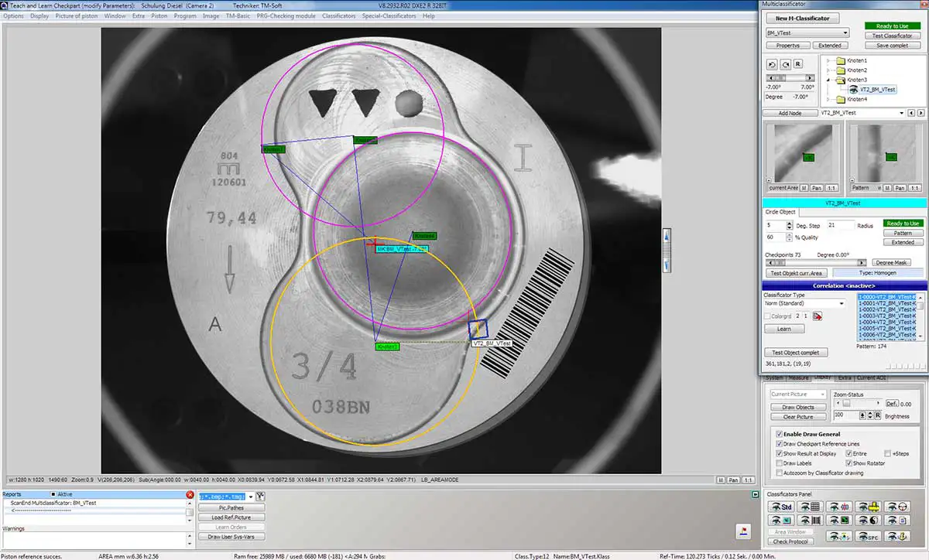Expand the Knoten2 tree node
This screenshot has height=560, width=929.
point(828,70)
